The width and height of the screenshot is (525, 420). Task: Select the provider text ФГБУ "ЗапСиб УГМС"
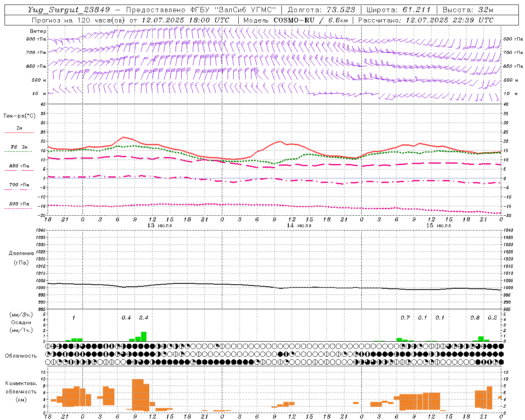[x=234, y=10]
